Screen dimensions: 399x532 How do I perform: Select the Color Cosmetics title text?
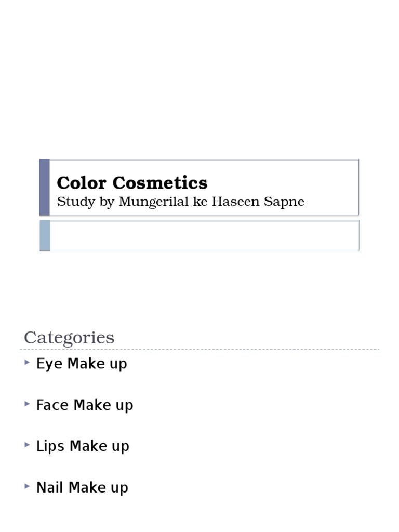132,183
